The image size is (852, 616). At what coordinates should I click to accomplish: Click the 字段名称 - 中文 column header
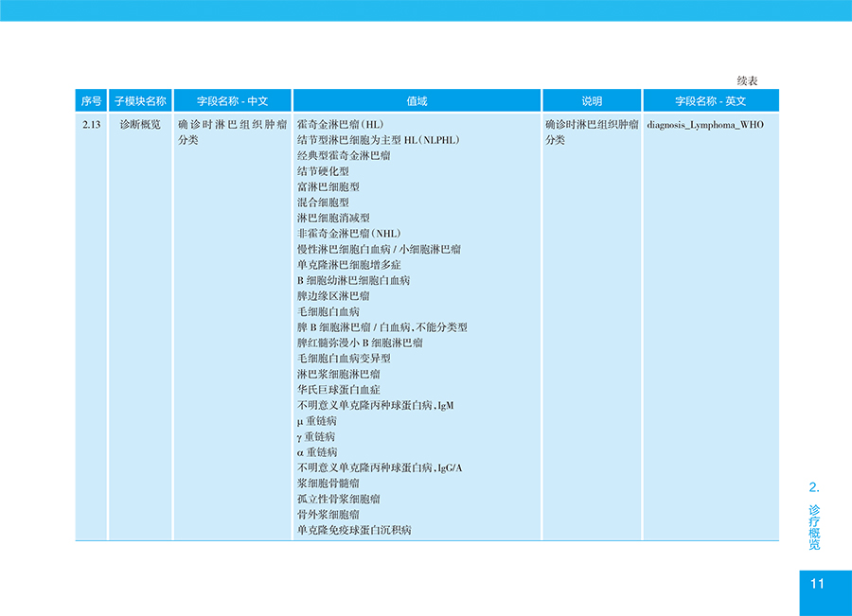(x=233, y=100)
